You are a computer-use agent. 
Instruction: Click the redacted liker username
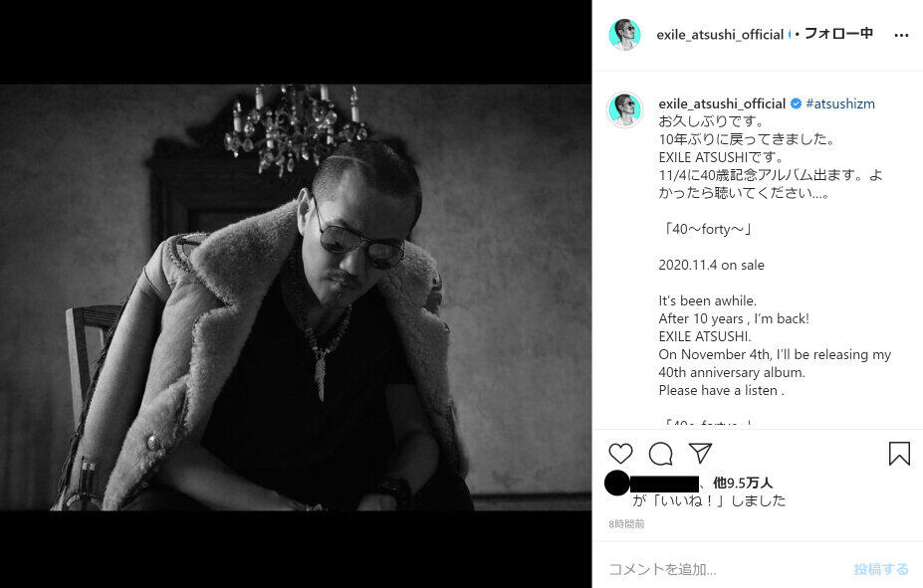[664, 484]
